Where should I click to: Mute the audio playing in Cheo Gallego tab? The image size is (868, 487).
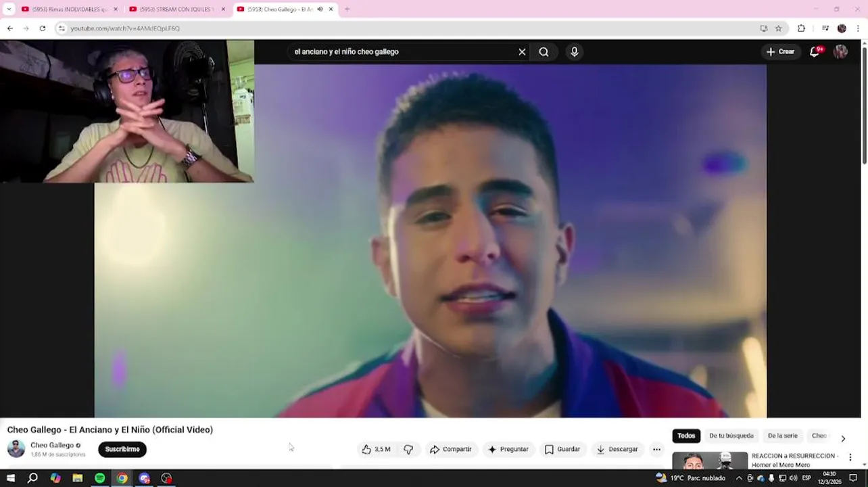pyautogui.click(x=320, y=9)
